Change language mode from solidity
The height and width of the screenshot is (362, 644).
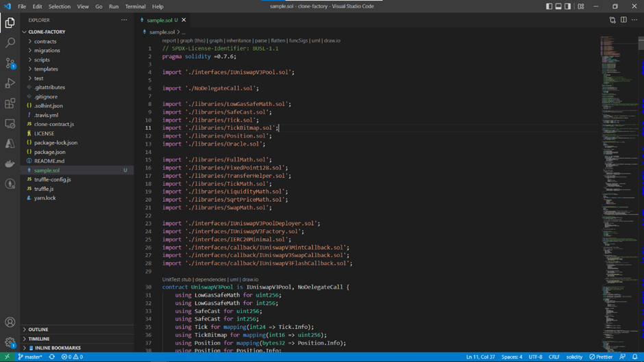tap(574, 357)
